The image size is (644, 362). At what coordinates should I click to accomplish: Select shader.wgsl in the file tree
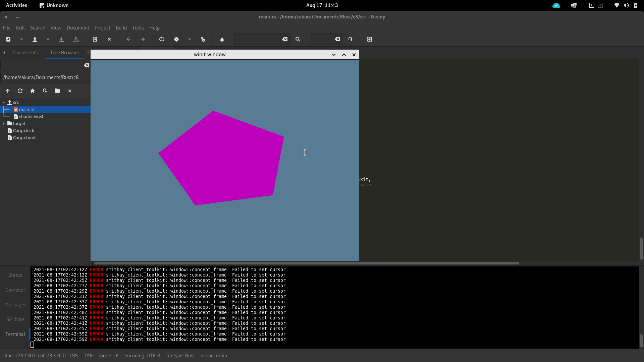click(31, 116)
